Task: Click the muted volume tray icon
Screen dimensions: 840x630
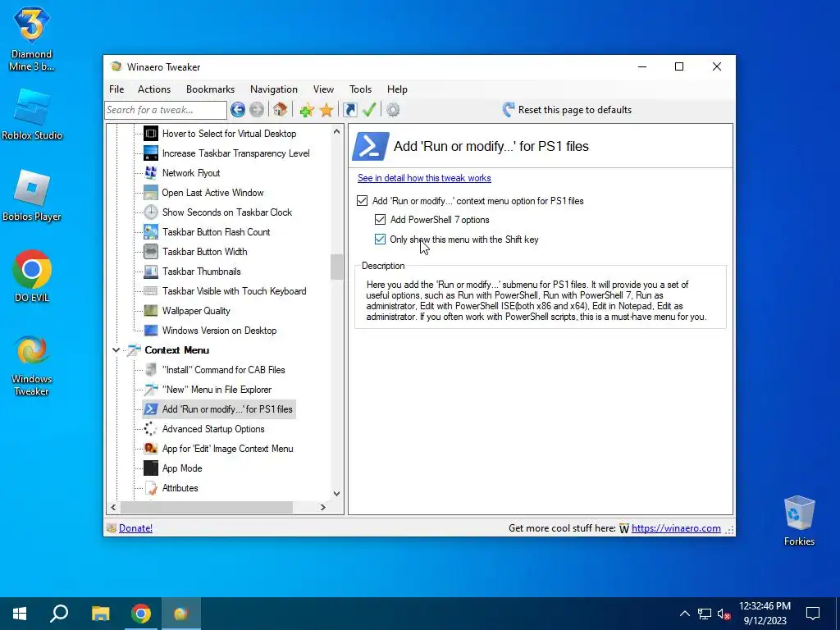Action: click(x=724, y=614)
